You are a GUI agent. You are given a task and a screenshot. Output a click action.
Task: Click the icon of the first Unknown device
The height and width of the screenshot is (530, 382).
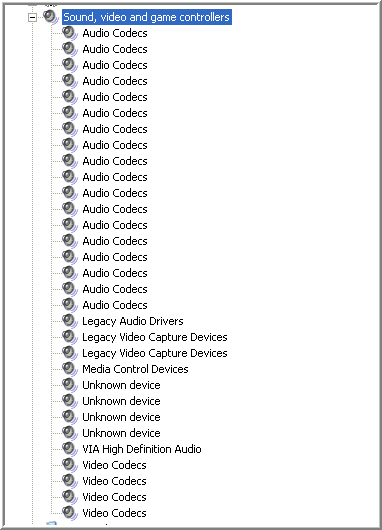point(70,385)
